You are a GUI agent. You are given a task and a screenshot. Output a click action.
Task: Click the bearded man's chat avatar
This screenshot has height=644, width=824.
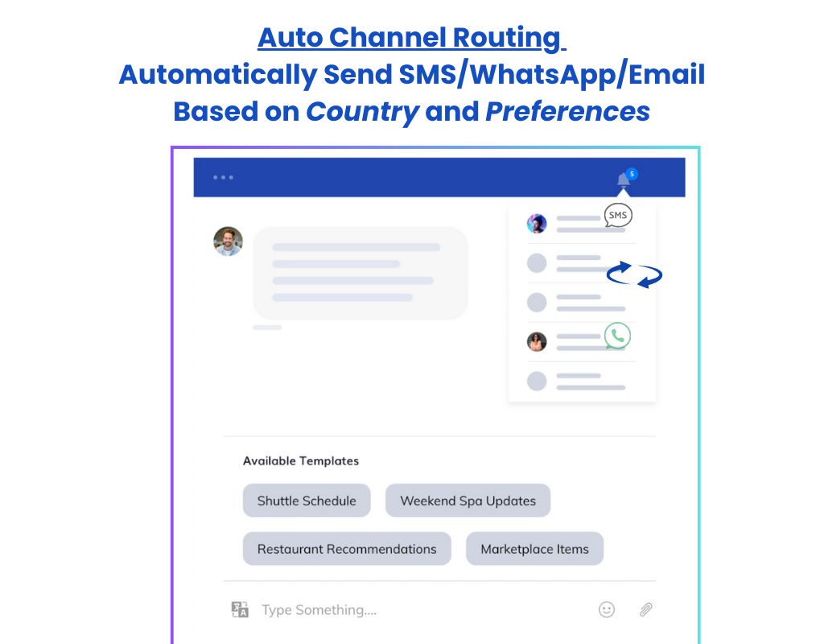tap(228, 242)
